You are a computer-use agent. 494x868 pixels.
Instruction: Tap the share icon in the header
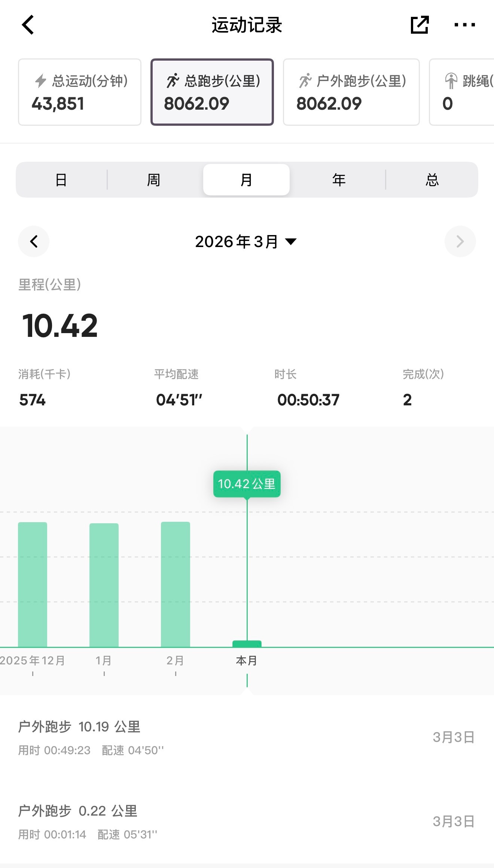[420, 25]
